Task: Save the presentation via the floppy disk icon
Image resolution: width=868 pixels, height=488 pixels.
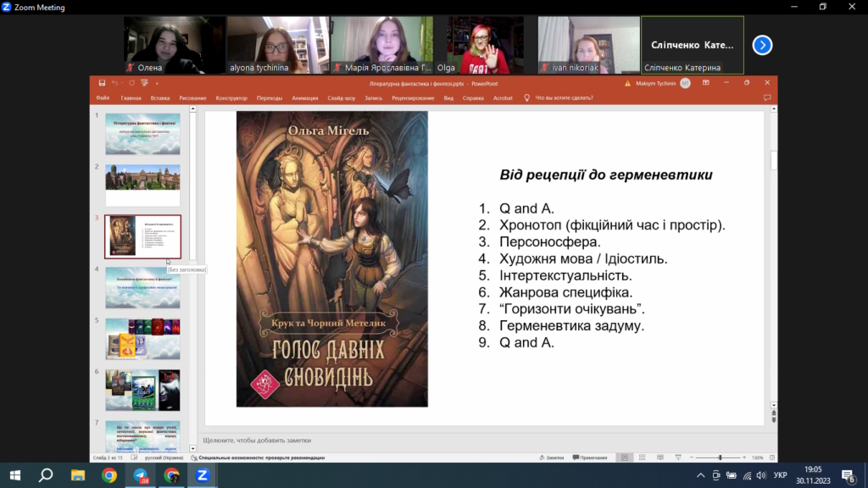Action: [102, 83]
